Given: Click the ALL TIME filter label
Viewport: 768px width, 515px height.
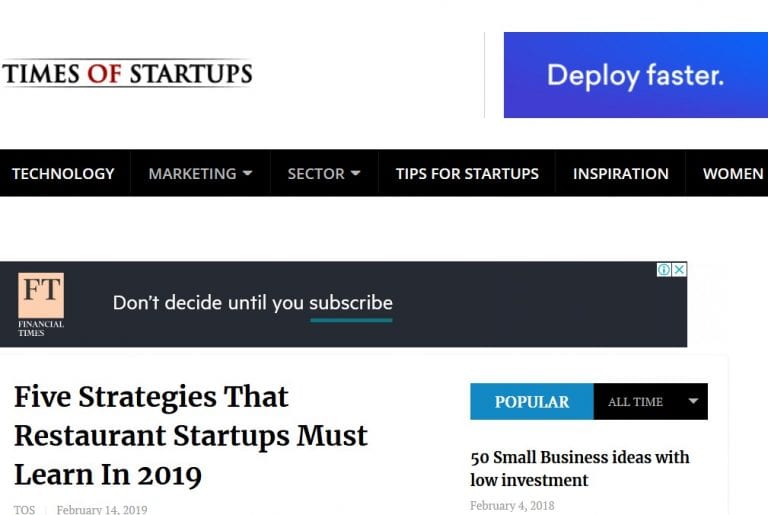Looking at the screenshot, I should (635, 402).
